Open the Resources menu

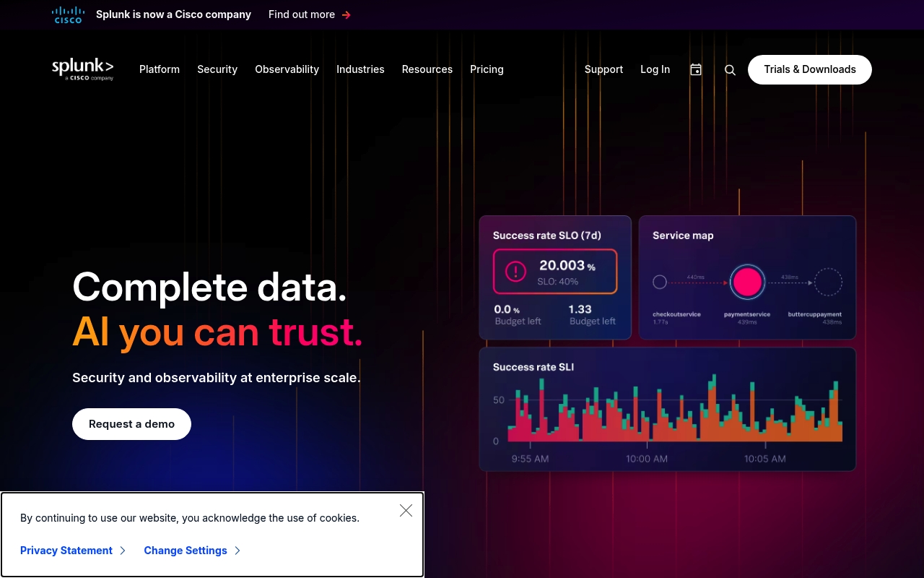point(427,69)
